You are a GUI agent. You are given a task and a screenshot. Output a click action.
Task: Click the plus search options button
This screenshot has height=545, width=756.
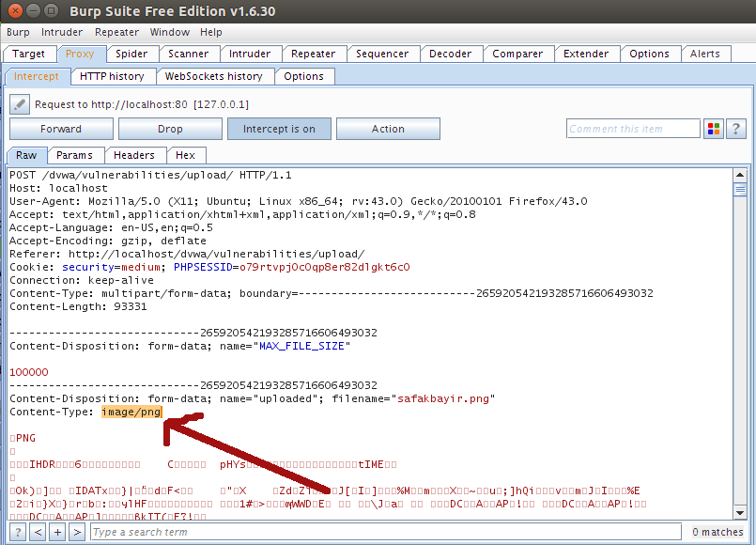[57, 532]
